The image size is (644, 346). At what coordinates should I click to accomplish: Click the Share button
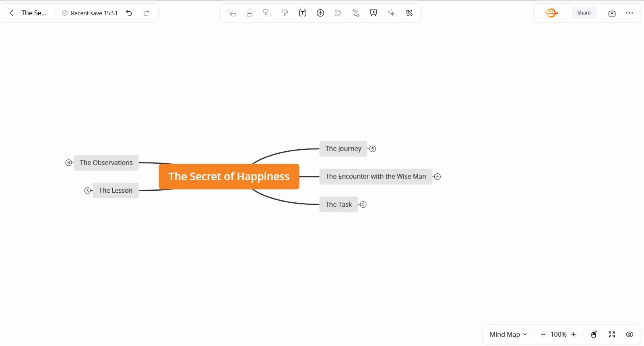point(584,13)
